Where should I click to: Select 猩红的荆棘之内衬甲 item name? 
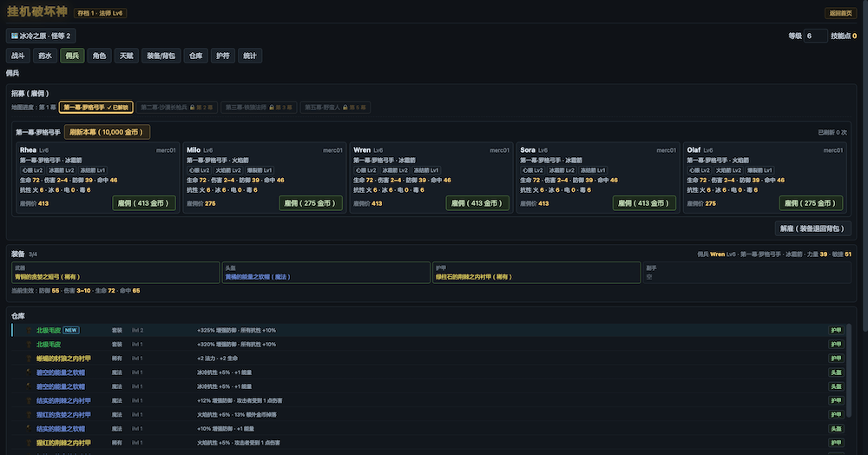click(x=63, y=443)
